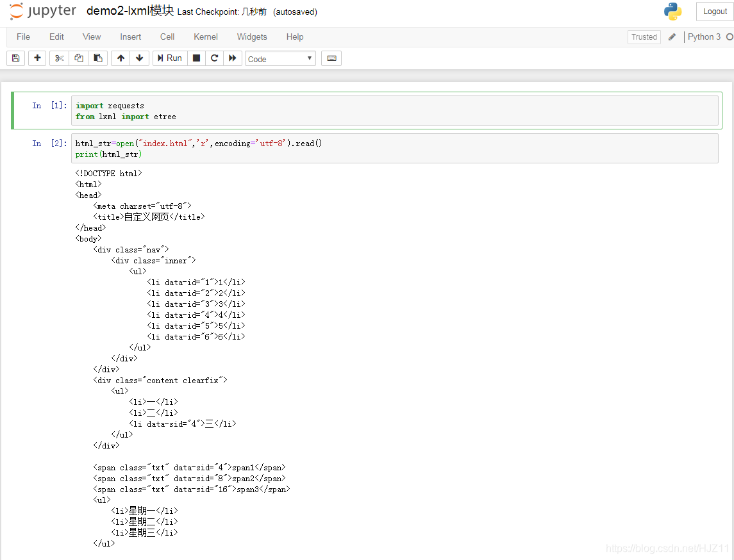Image resolution: width=734 pixels, height=560 pixels.
Task: Open the cell type Code dropdown
Action: 280,58
